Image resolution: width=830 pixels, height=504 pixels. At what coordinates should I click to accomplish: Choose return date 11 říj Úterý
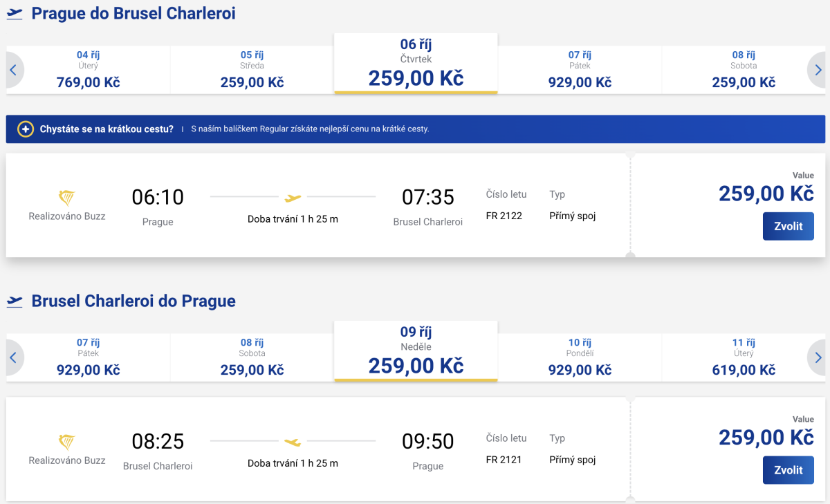coord(744,357)
